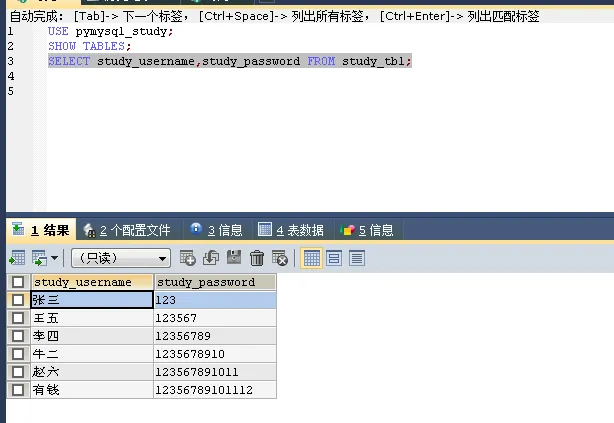Click line number 5 in the editor
The image size is (614, 423).
click(x=11, y=91)
